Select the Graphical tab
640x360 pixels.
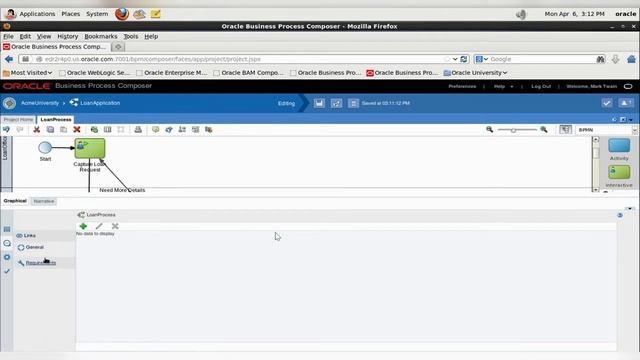click(15, 201)
